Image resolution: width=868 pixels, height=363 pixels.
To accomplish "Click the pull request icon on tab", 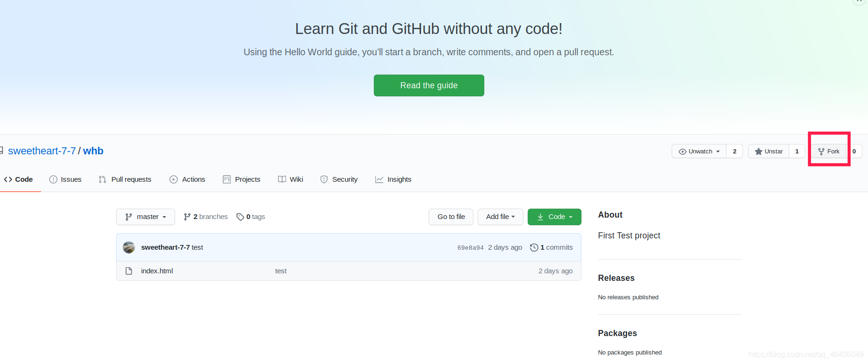I will click(102, 179).
